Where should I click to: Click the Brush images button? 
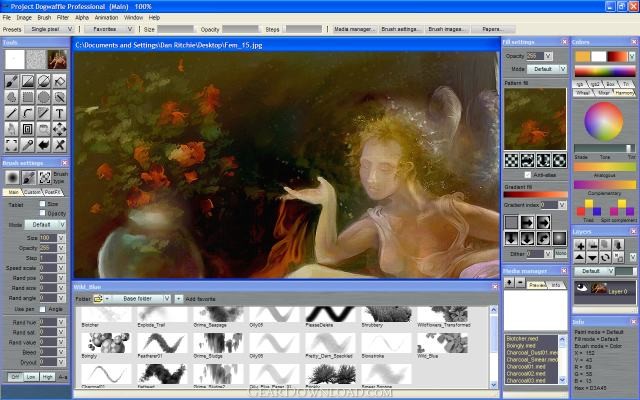point(447,29)
